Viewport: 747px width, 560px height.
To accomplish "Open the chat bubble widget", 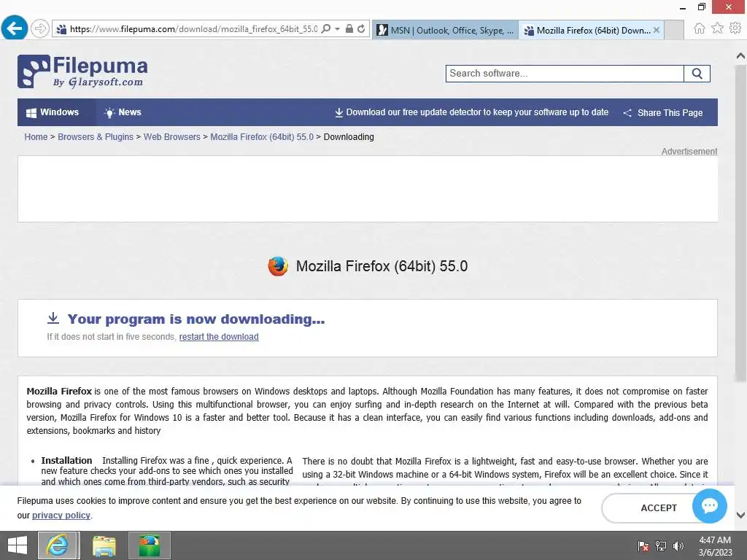I will (x=709, y=505).
